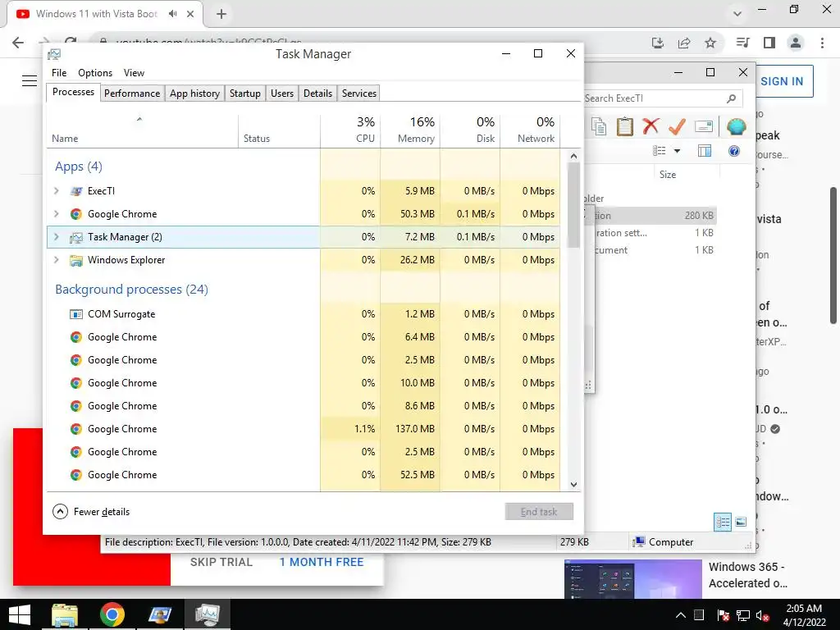Image resolution: width=840 pixels, height=630 pixels.
Task: Open the File menu in Task Manager
Action: pyautogui.click(x=59, y=73)
